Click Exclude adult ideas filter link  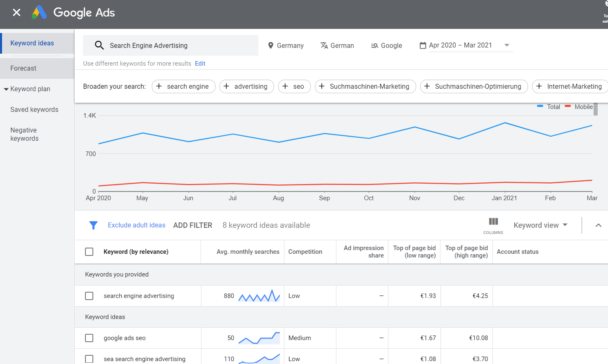pyautogui.click(x=137, y=225)
